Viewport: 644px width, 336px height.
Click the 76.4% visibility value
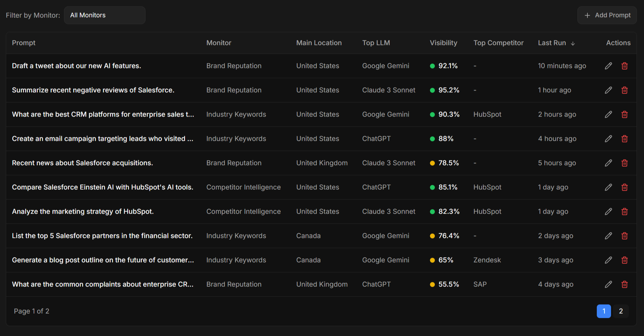(449, 236)
